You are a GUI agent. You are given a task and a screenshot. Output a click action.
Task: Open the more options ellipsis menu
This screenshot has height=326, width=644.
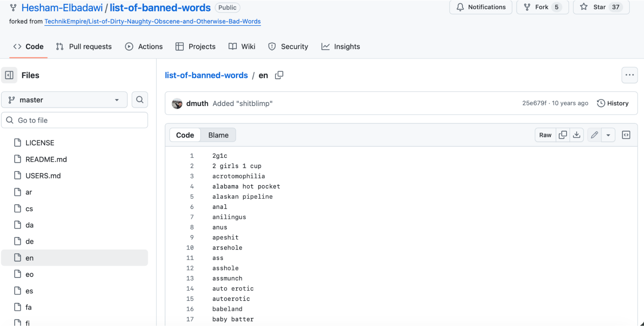(x=630, y=75)
